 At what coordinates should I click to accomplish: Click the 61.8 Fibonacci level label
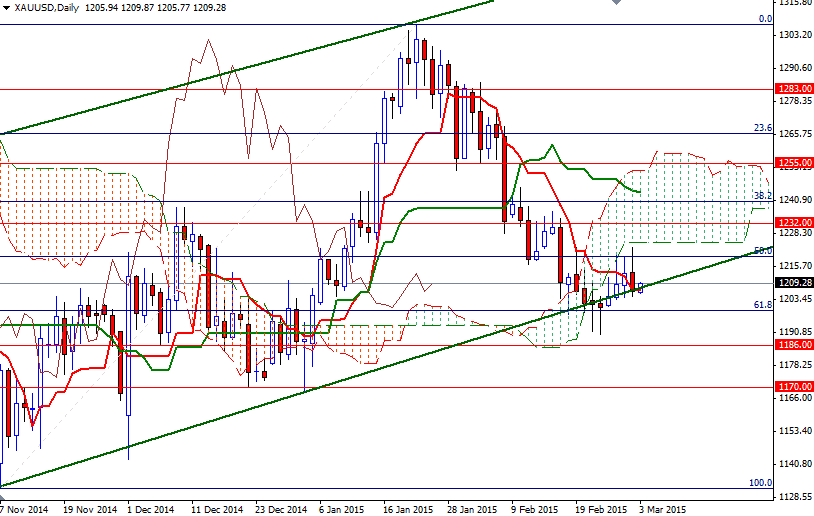pyautogui.click(x=762, y=304)
